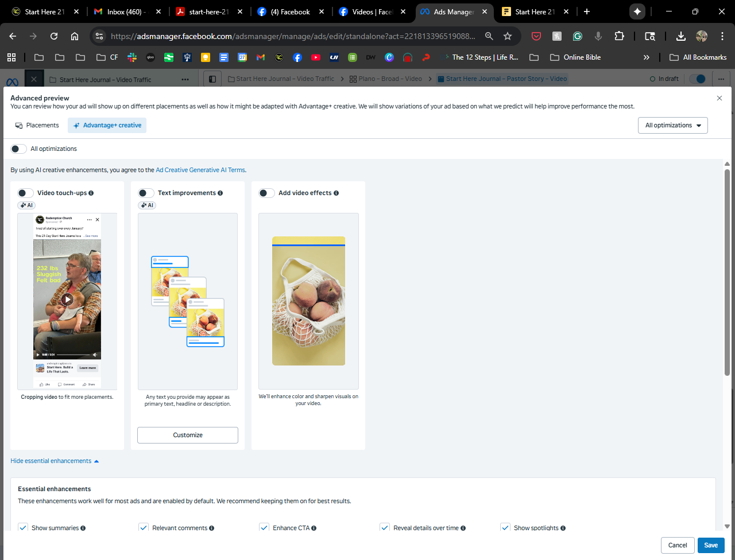This screenshot has height=560, width=735.
Task: Uncheck the Relevant comments checkbox
Action: 144,527
